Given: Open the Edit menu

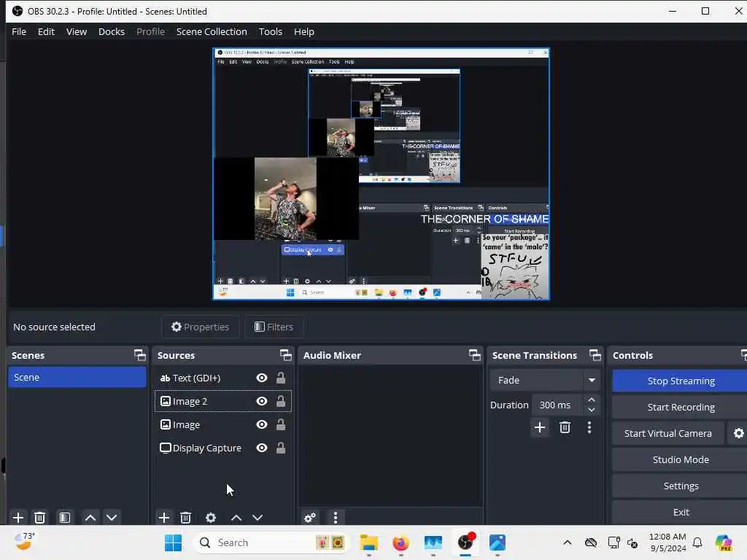Looking at the screenshot, I should point(46,31).
